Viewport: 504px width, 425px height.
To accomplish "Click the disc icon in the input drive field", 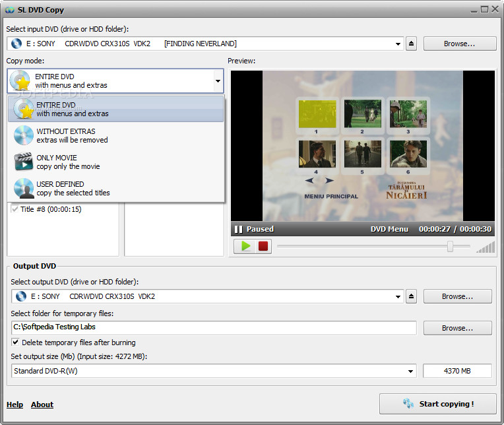I will pyautogui.click(x=16, y=44).
